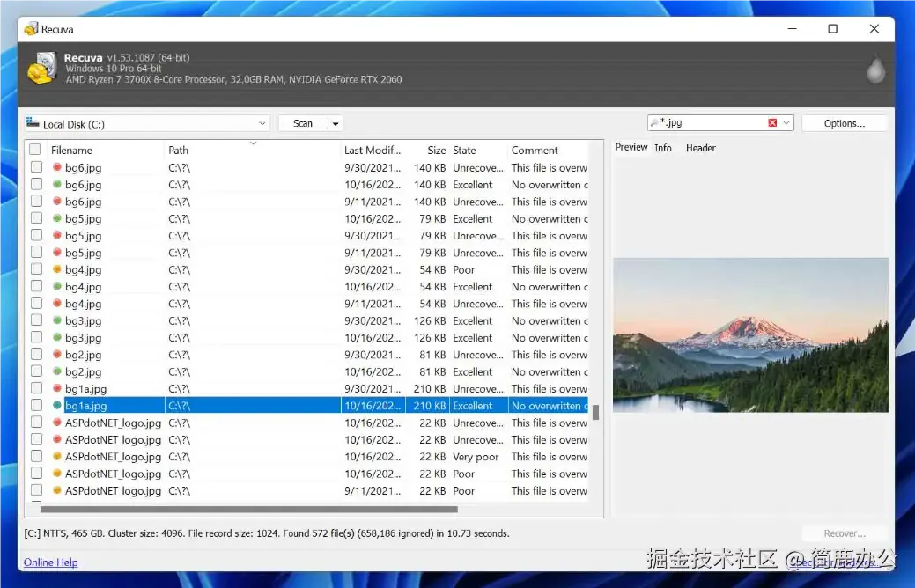
Task: Check the box for bg4.jpg Poor row
Action: [36, 269]
